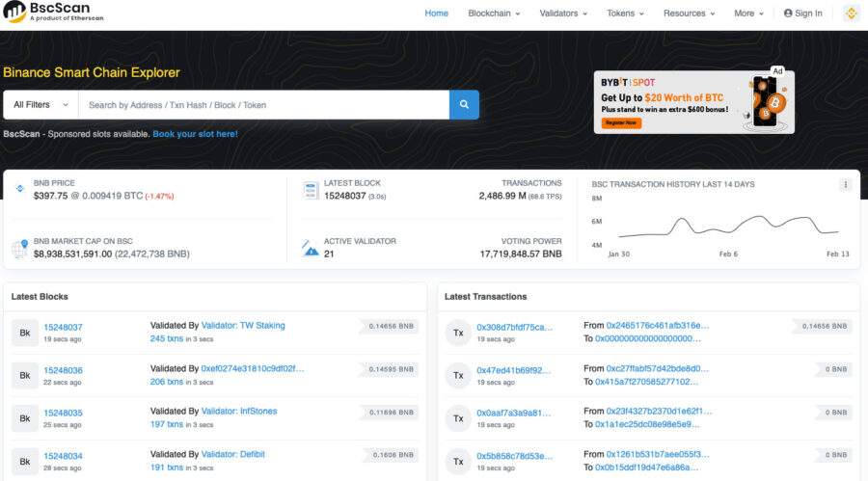868x481 pixels.
Task: Click the Bybit Register Now ad button
Action: point(621,122)
